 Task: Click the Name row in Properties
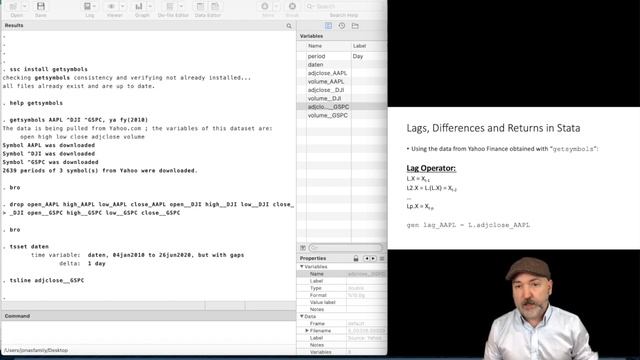click(x=342, y=274)
